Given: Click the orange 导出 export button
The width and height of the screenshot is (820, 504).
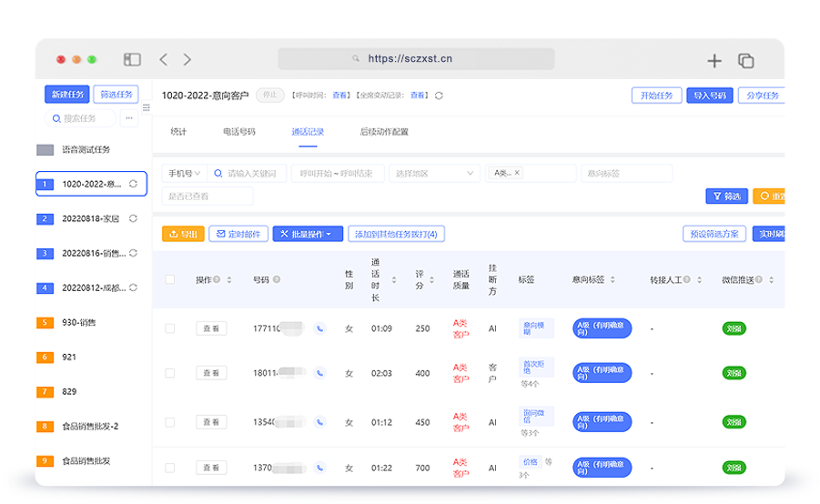Looking at the screenshot, I should pos(183,234).
